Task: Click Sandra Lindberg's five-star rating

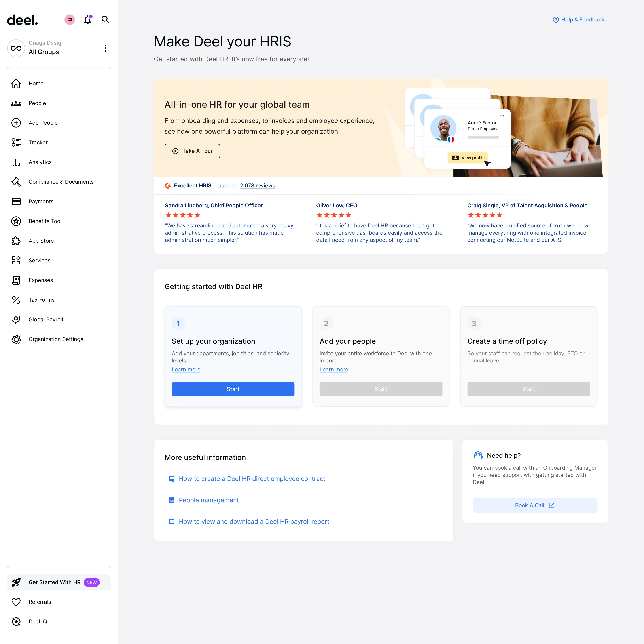Action: tap(183, 215)
